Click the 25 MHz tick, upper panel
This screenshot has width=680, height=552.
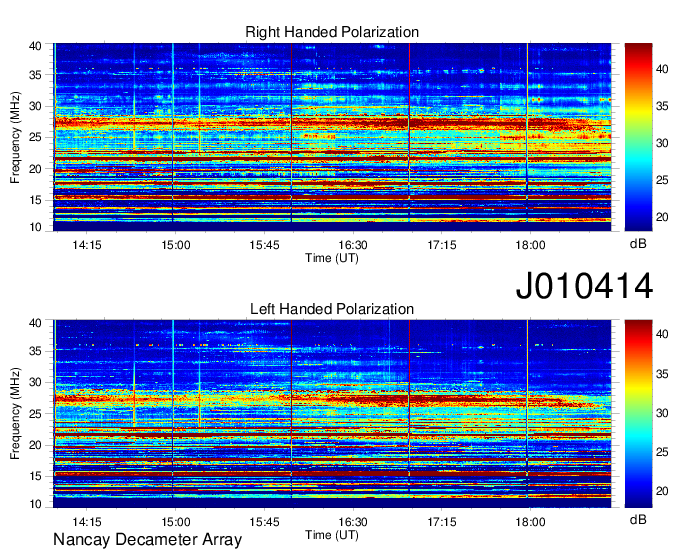pos(35,137)
